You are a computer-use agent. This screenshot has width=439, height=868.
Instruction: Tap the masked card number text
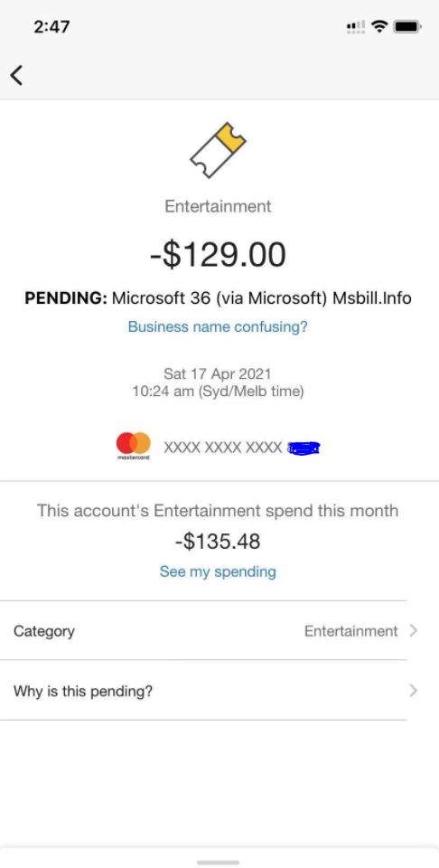tap(223, 447)
